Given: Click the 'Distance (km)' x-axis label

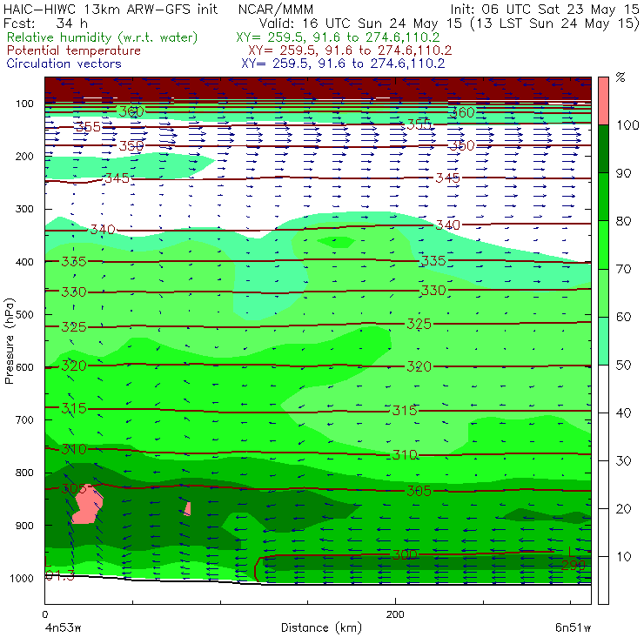Looking at the screenshot, I should pyautogui.click(x=322, y=627).
